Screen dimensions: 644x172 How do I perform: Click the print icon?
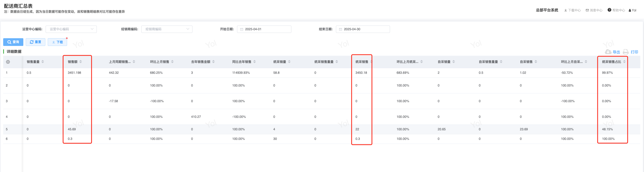point(626,52)
